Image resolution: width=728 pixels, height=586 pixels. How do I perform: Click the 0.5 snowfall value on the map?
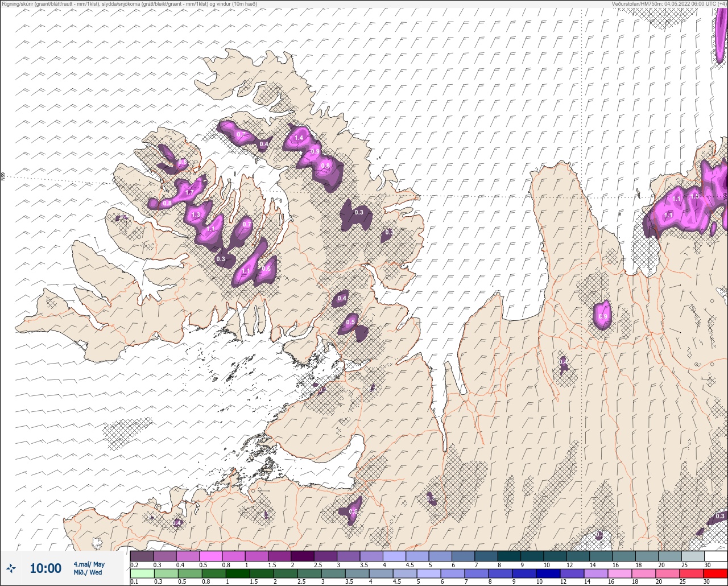350,323
